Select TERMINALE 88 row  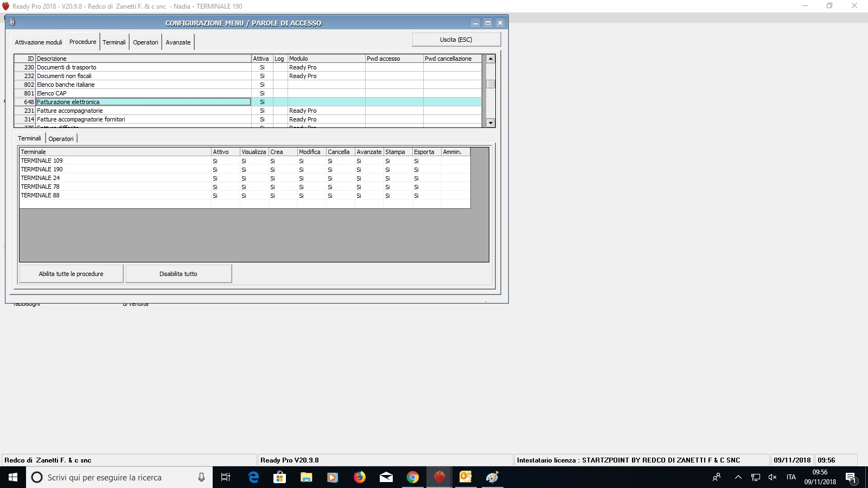[x=245, y=195]
